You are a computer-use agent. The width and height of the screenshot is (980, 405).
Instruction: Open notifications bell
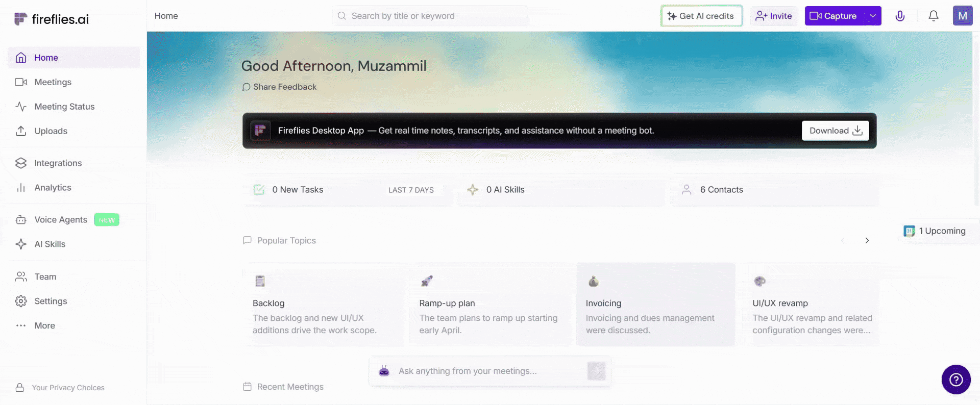tap(933, 16)
